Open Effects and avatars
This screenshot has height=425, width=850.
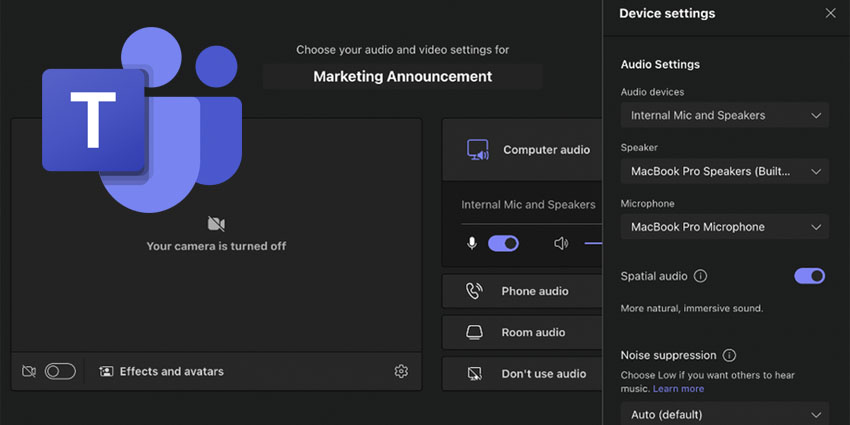[161, 371]
